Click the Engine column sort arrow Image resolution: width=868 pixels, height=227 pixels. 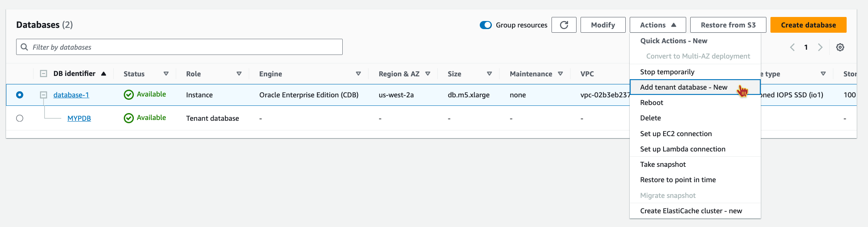coord(358,74)
